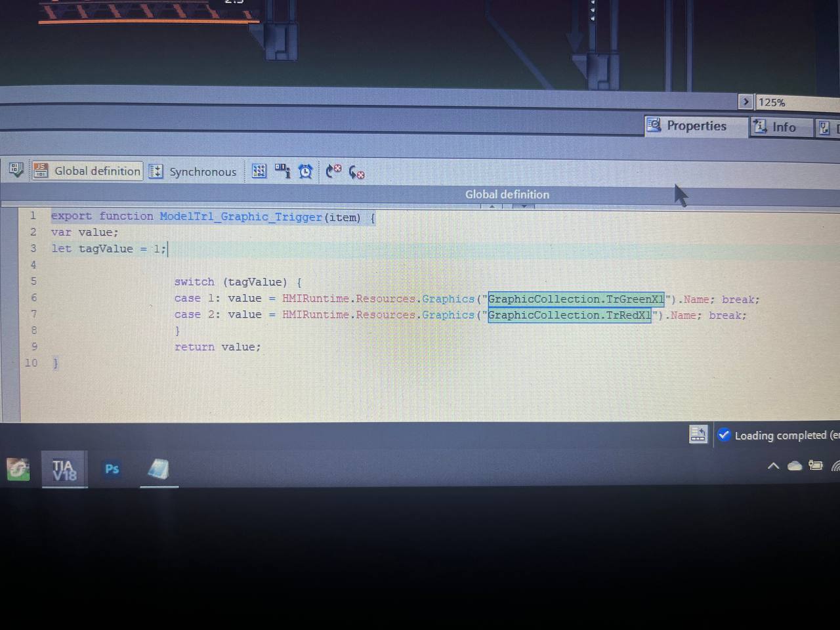Click the 'return value;' line
This screenshot has height=630, width=840.
(217, 346)
